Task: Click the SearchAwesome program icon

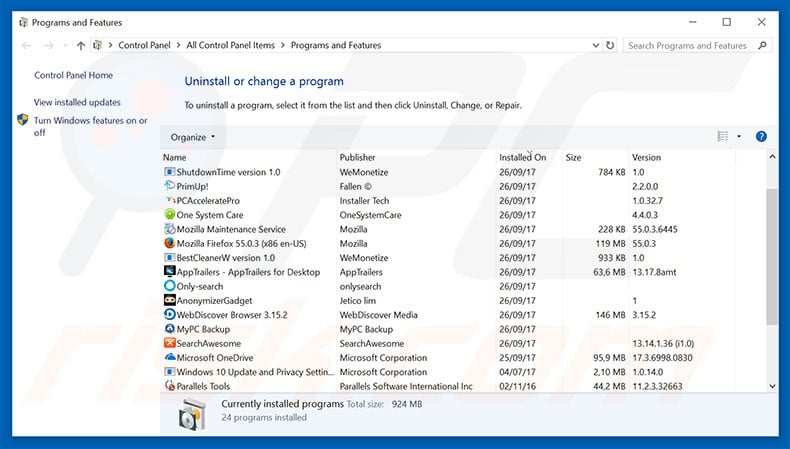Action: pos(170,343)
